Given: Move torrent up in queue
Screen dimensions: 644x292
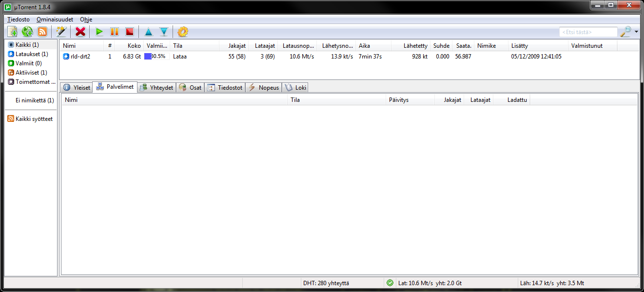Looking at the screenshot, I should [149, 32].
